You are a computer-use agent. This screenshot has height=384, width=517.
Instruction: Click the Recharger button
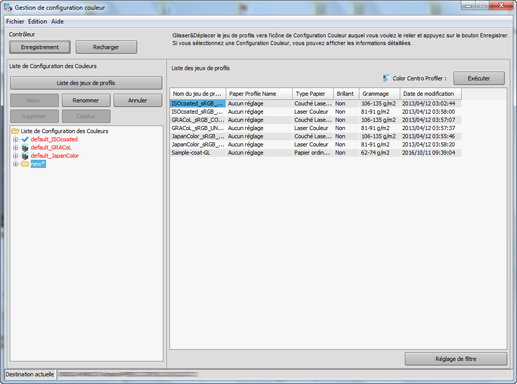pyautogui.click(x=106, y=47)
